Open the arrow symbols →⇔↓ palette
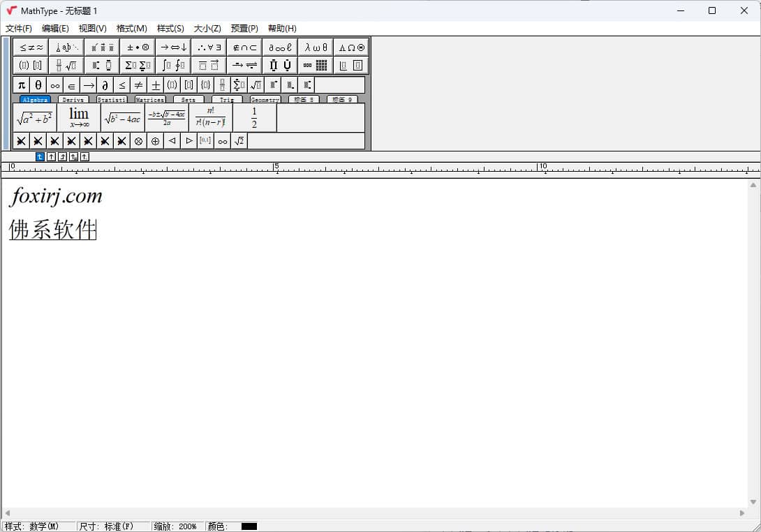 [173, 47]
